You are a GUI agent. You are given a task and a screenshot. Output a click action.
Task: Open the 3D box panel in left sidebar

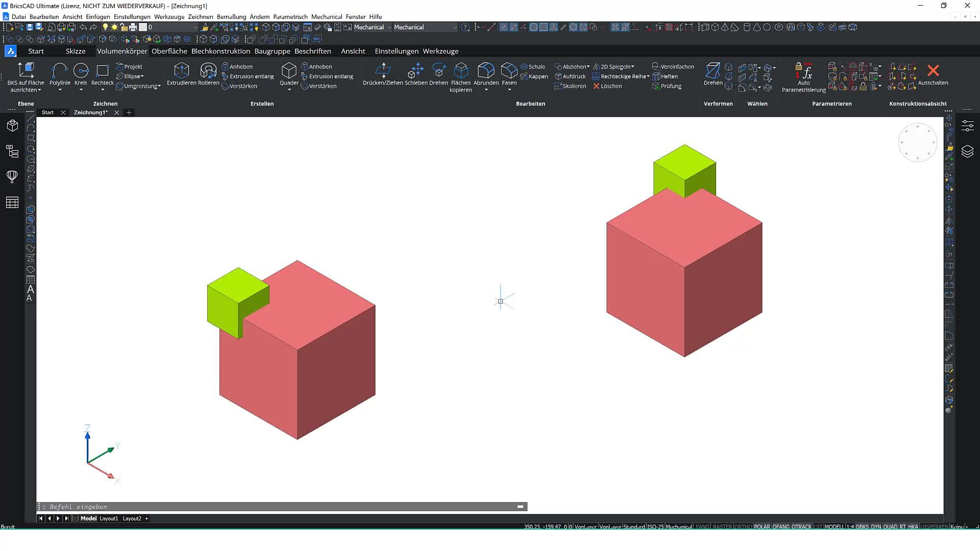coord(12,126)
